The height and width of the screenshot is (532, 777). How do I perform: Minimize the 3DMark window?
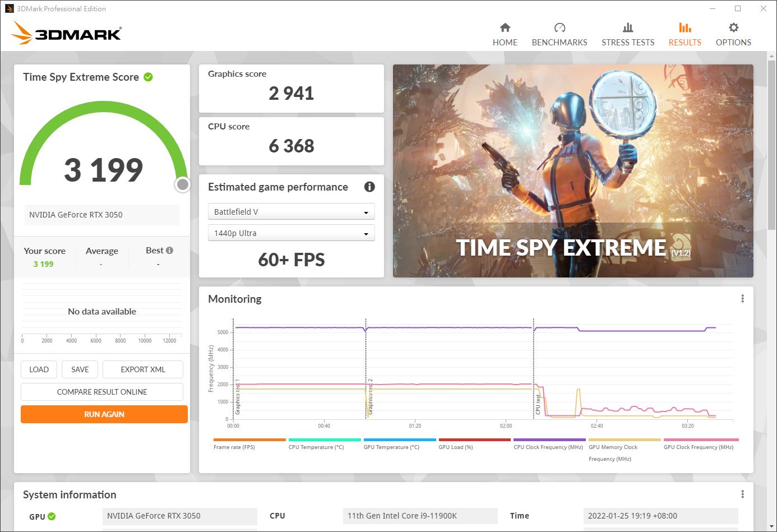(x=713, y=8)
